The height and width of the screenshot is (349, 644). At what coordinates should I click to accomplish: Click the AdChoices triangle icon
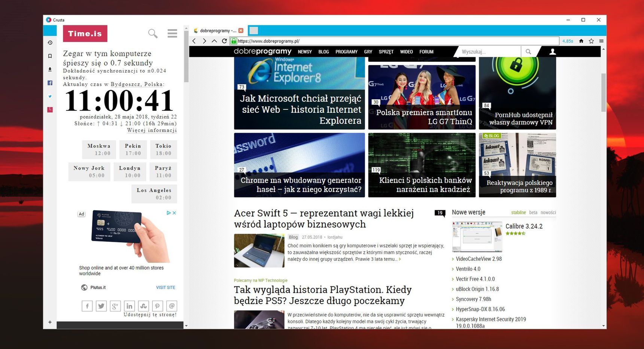point(168,213)
